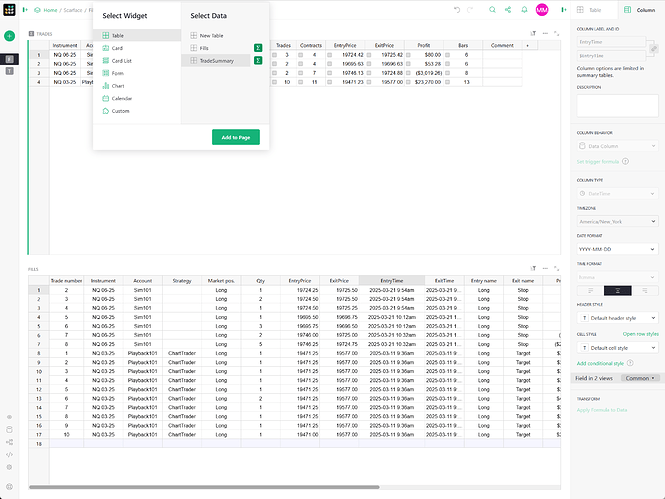Screen dimensions: 665x499
Task: Click help icon beside conditional style
Action: 630,363
